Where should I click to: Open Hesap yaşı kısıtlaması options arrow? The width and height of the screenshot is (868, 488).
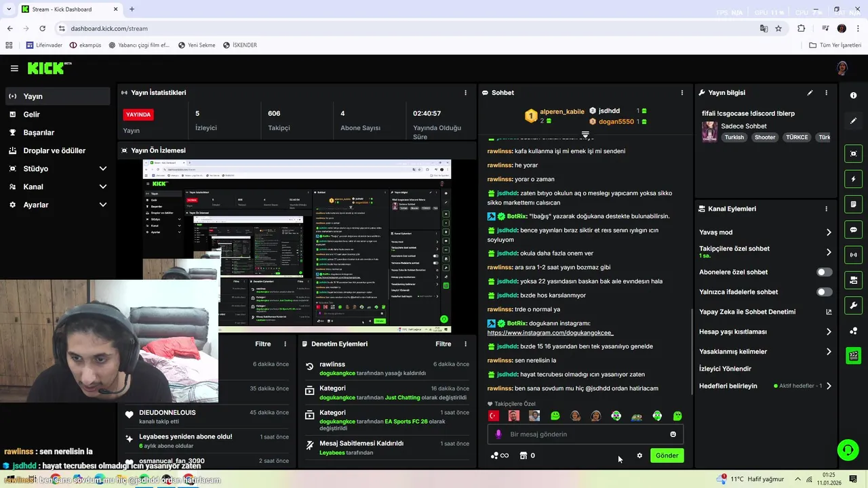829,332
